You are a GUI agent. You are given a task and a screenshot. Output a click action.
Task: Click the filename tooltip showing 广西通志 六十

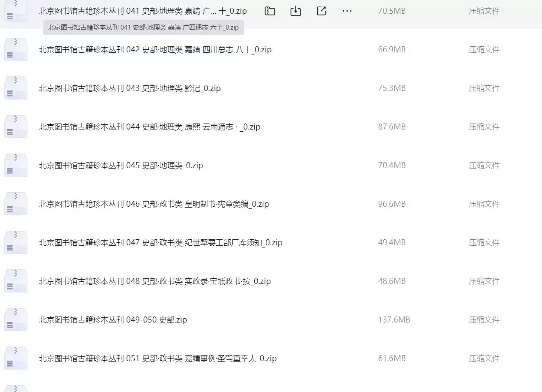pos(143,27)
